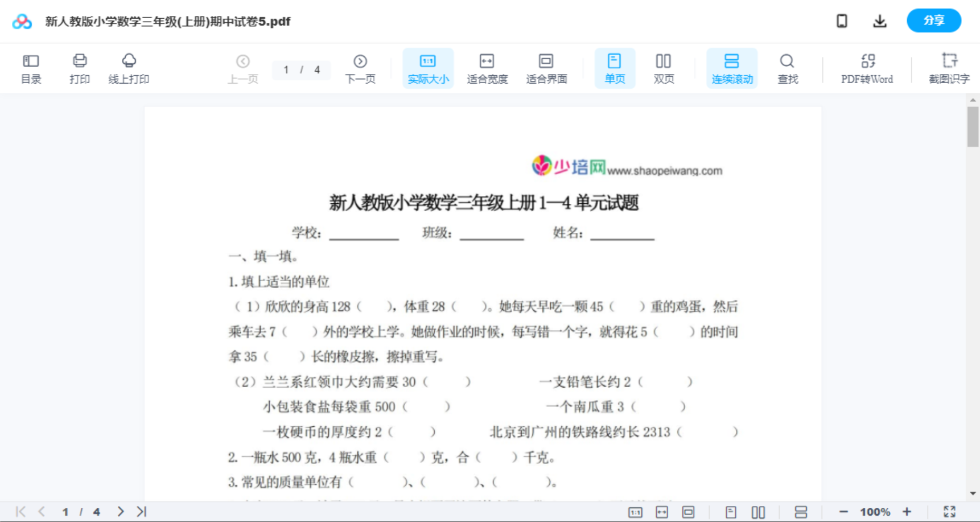This screenshot has height=522, width=980.
Task: Select 线上打印 online printing
Action: (129, 68)
